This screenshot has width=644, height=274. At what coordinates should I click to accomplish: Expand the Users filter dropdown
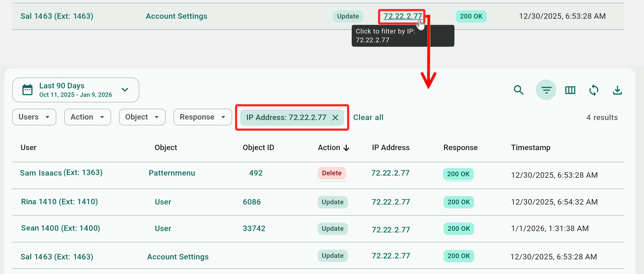[34, 117]
